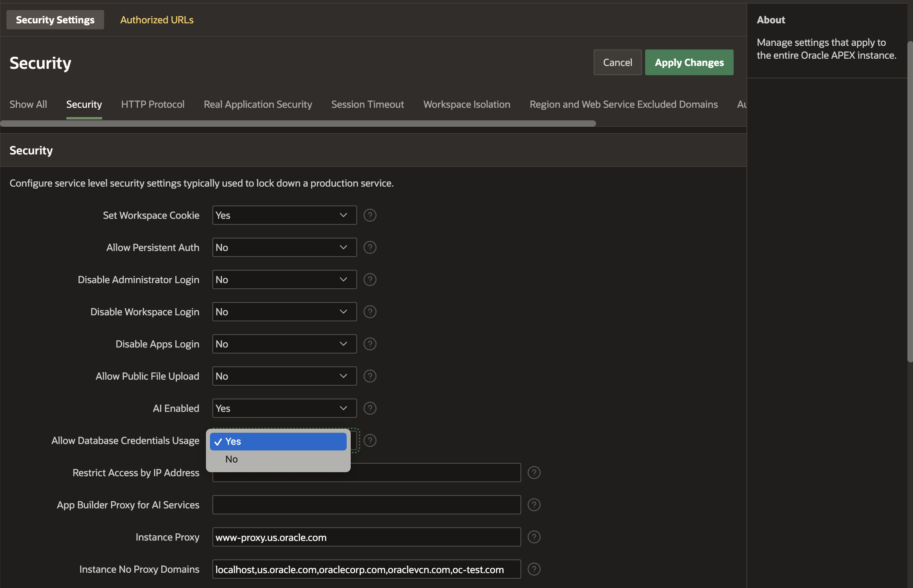Image resolution: width=913 pixels, height=588 pixels.
Task: Open the Session Timeout tab
Action: [x=367, y=104]
